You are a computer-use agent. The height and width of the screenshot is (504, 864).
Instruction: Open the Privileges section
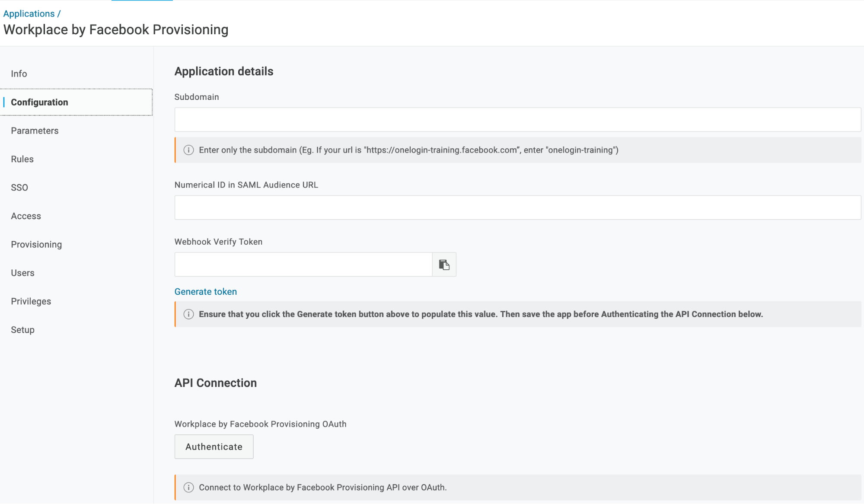coord(31,302)
